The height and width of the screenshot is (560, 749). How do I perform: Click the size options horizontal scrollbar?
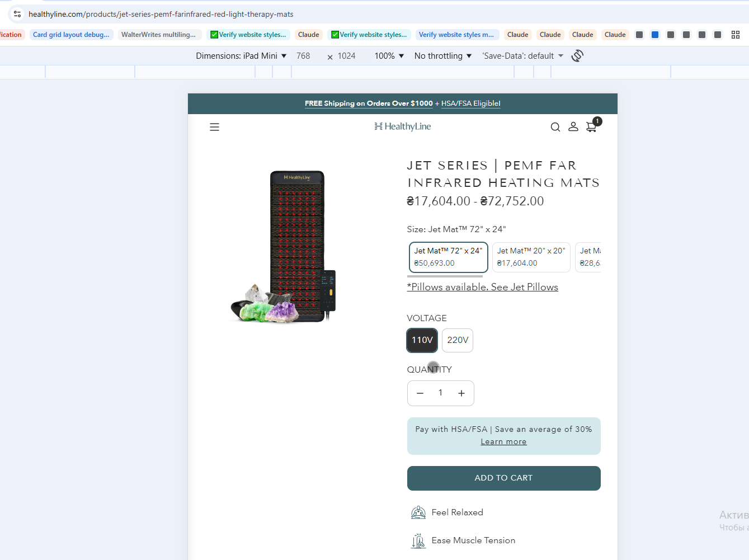[x=445, y=276]
